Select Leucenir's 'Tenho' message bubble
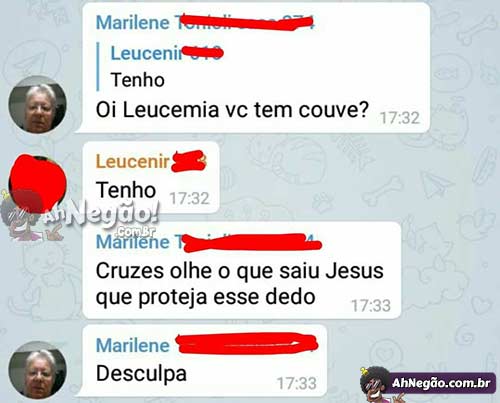This screenshot has width=500, height=403. (x=151, y=177)
